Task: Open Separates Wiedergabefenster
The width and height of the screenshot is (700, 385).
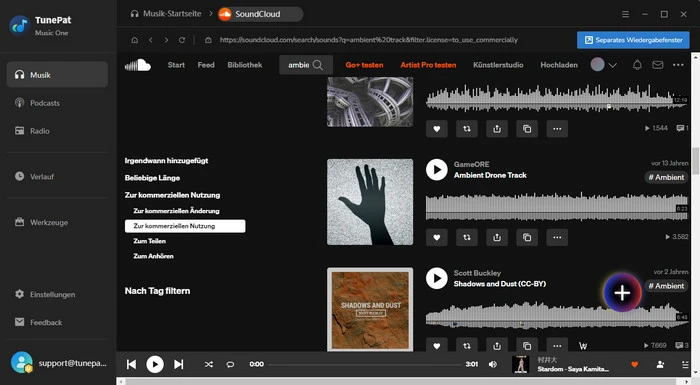Action: pyautogui.click(x=633, y=40)
